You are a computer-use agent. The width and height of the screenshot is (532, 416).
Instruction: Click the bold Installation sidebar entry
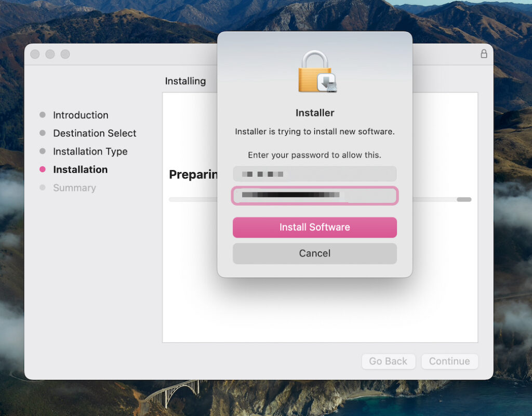pos(81,170)
